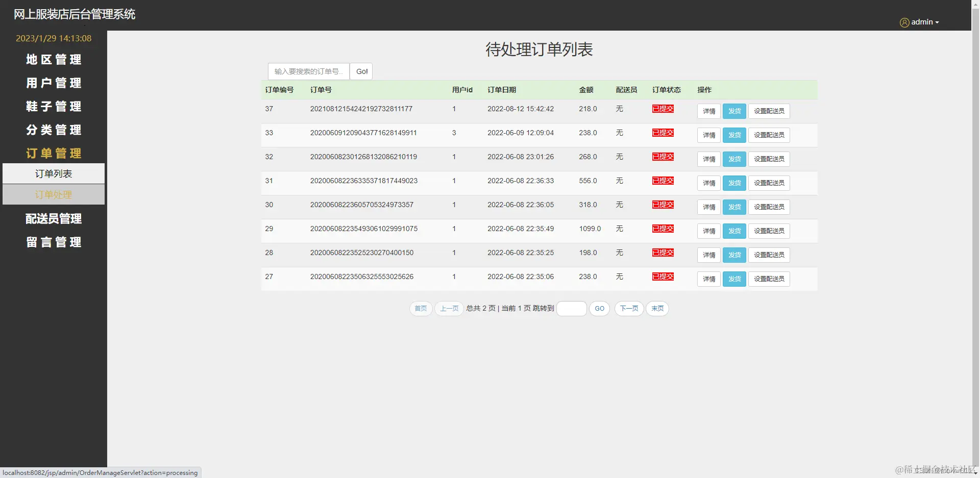This screenshot has width=980, height=478.
Task: Focus the order number search field
Action: [x=309, y=71]
